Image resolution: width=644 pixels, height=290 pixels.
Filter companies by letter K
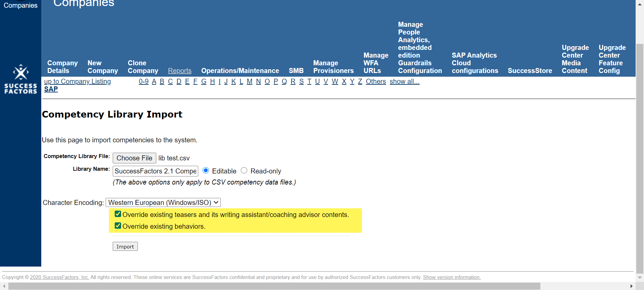coord(233,81)
